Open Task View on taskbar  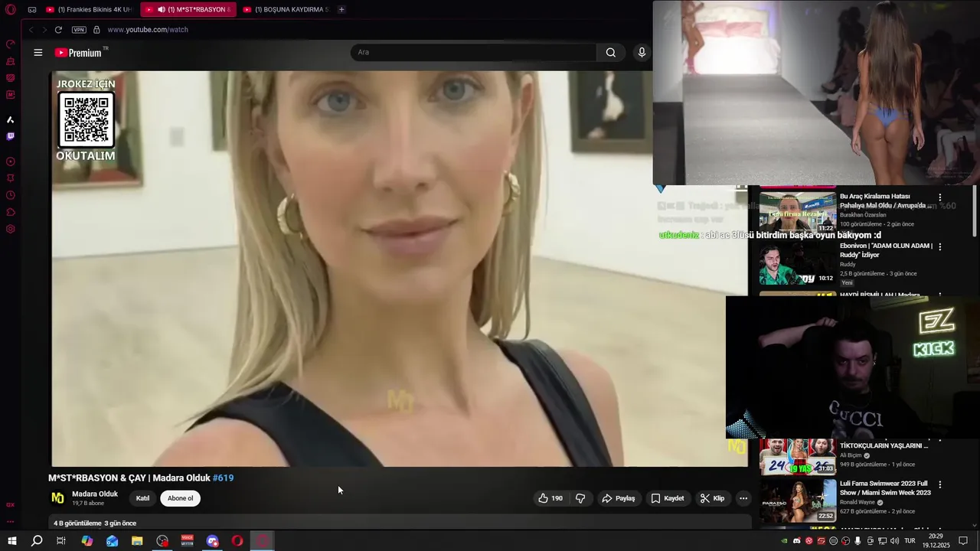pos(61,541)
